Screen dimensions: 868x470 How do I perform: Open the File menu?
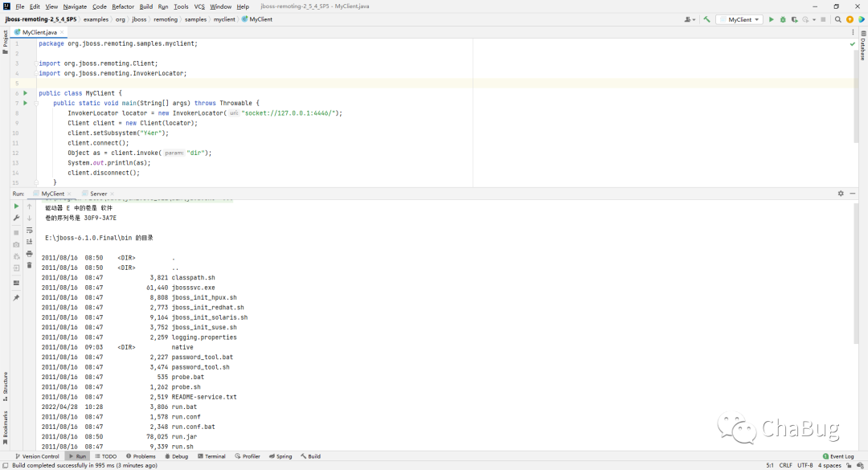(x=20, y=6)
